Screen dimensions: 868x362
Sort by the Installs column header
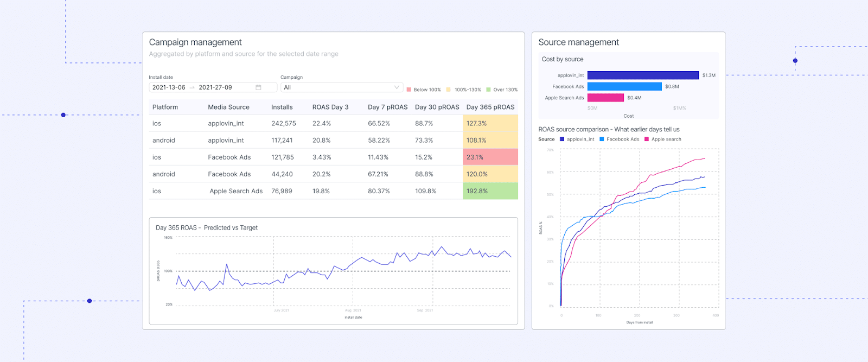[282, 107]
